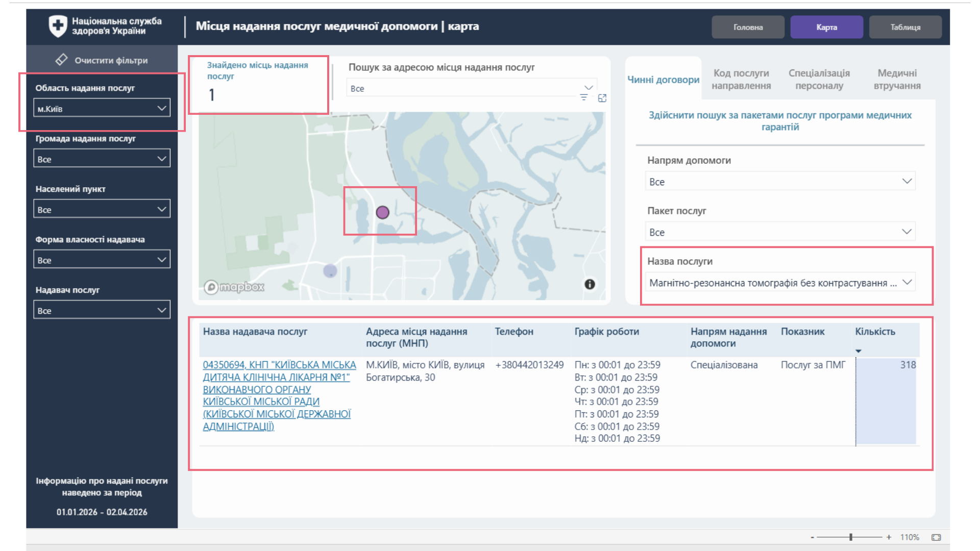Image resolution: width=980 pixels, height=551 pixels.
Task: Click the NSZU shield logo icon
Action: point(58,26)
